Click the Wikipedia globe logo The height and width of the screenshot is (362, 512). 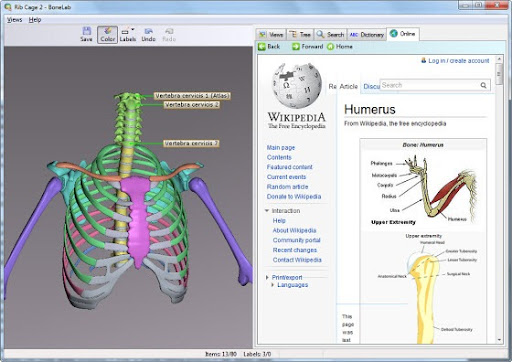[x=297, y=86]
